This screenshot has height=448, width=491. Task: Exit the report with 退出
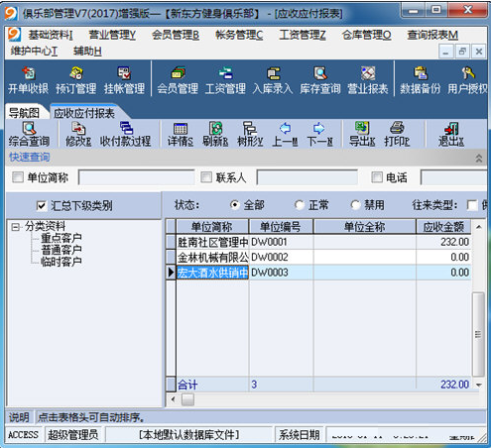(451, 134)
